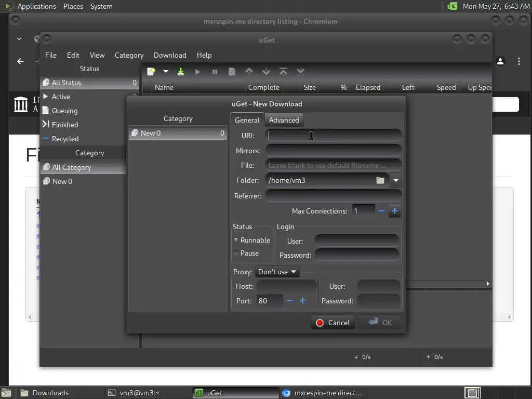Click the File name input field
The image size is (532, 399).
pos(334,166)
